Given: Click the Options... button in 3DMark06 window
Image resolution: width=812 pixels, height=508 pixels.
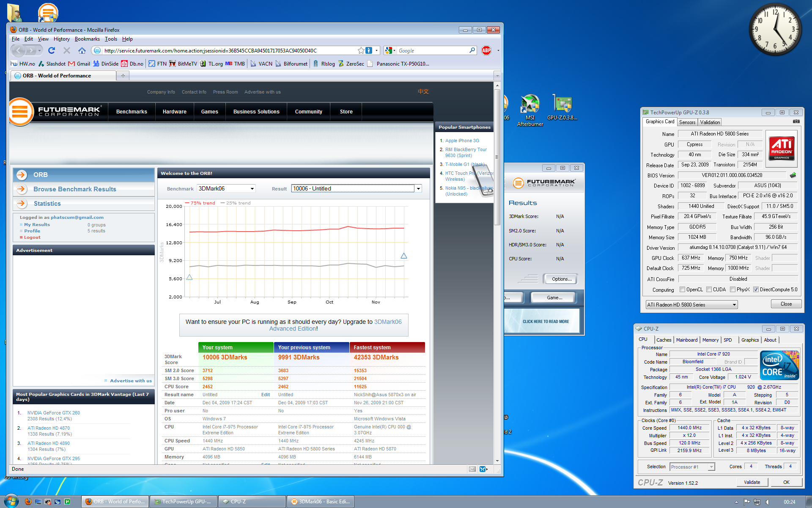Looking at the screenshot, I should point(561,279).
